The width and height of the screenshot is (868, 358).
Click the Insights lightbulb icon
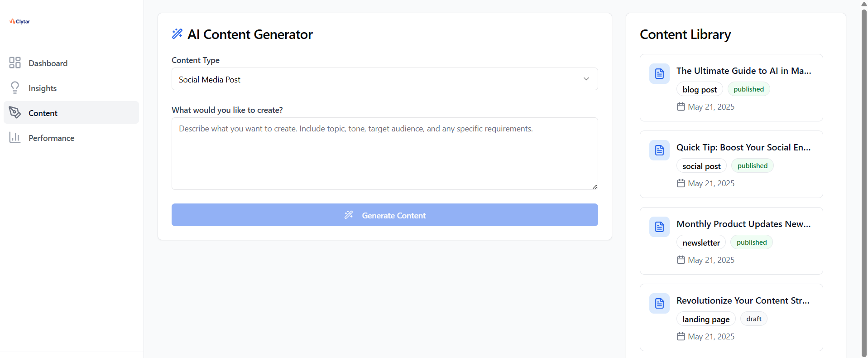15,87
